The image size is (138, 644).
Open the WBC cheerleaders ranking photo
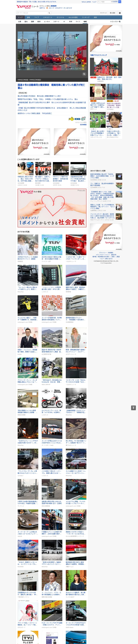point(98,120)
